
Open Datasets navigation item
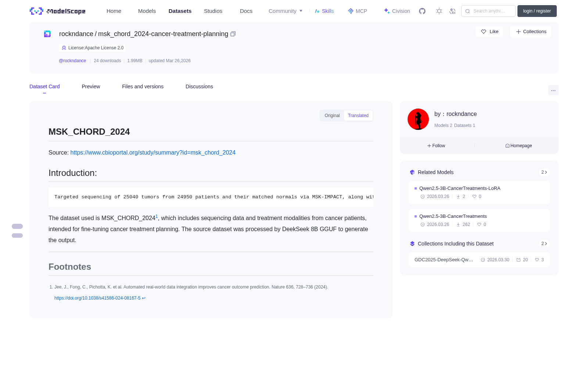click(180, 11)
